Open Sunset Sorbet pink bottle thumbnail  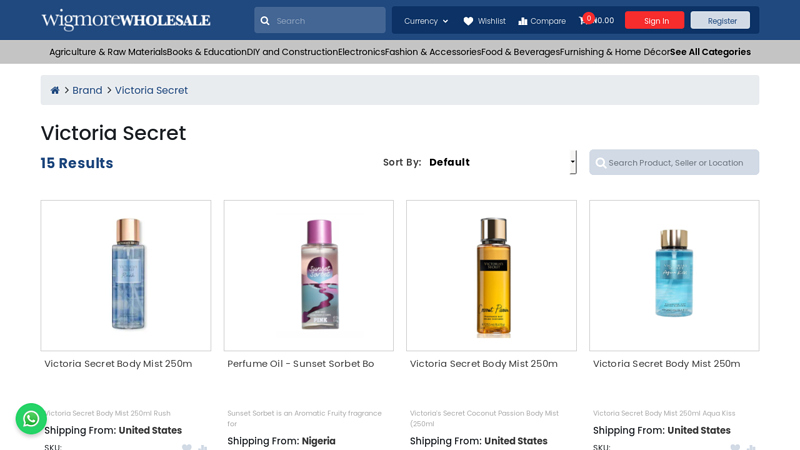[x=309, y=276]
